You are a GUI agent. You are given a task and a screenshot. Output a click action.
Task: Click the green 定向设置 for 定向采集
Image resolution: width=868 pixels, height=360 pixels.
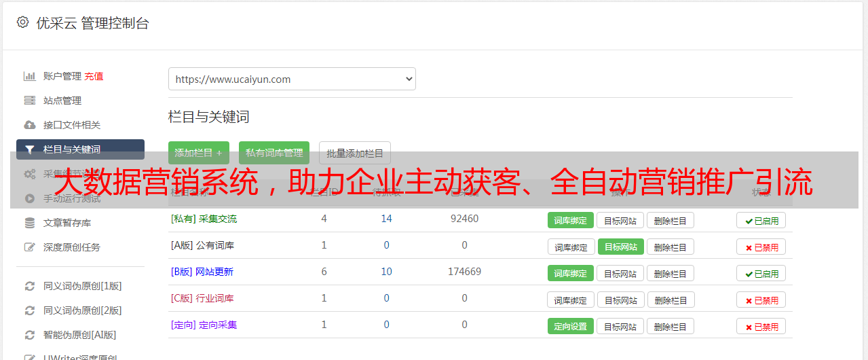[571, 326]
